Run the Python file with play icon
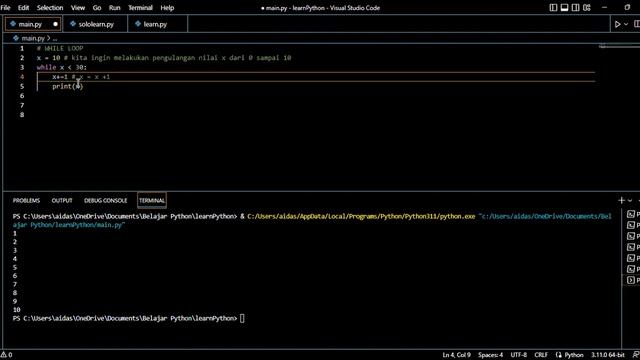 (x=618, y=24)
